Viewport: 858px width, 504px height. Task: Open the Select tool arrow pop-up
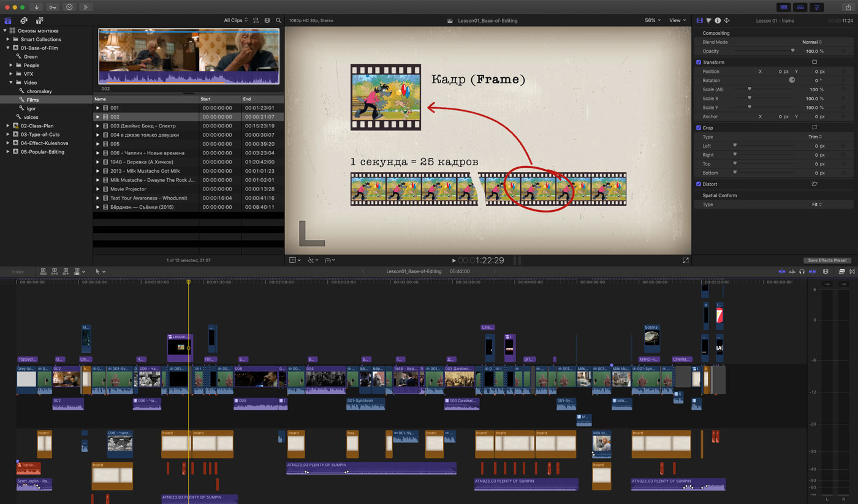coord(100,271)
